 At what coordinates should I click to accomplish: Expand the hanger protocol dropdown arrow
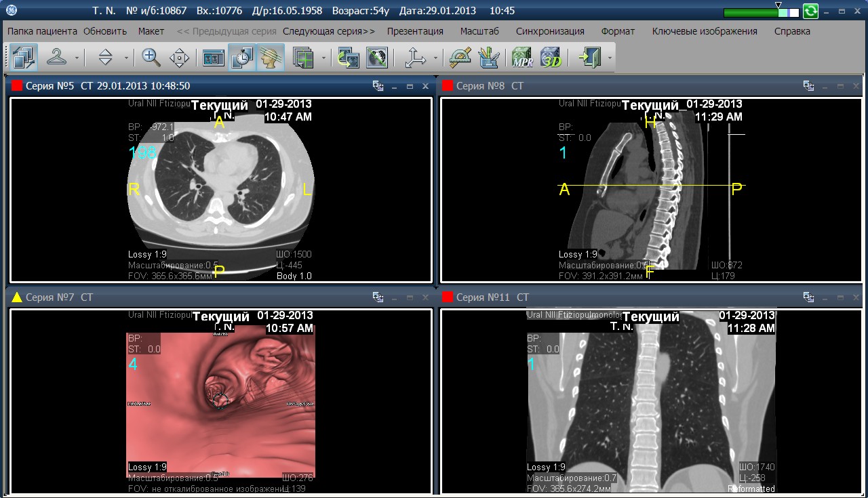pyautogui.click(x=77, y=58)
